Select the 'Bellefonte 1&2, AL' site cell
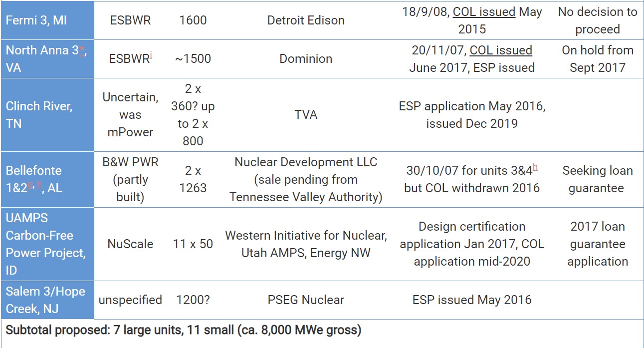This screenshot has width=644, height=348. click(47, 180)
